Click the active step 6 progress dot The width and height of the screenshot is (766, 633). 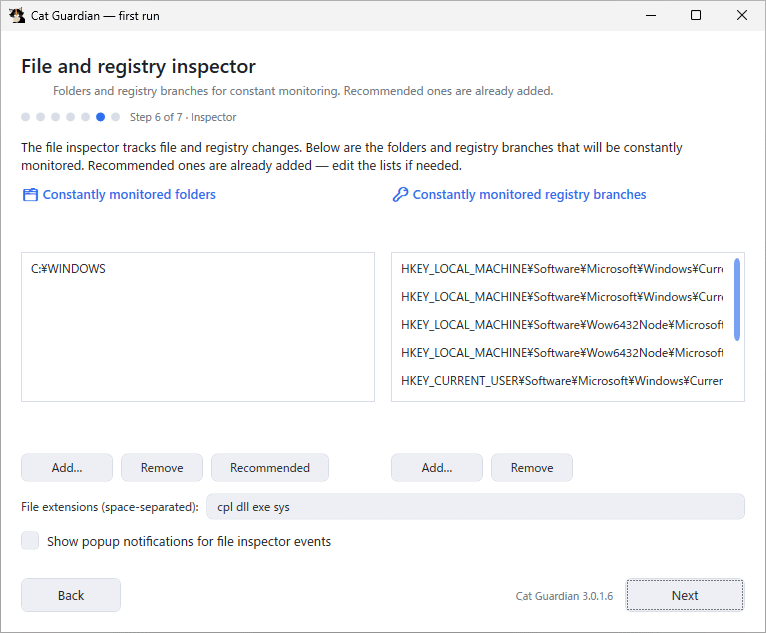101,117
